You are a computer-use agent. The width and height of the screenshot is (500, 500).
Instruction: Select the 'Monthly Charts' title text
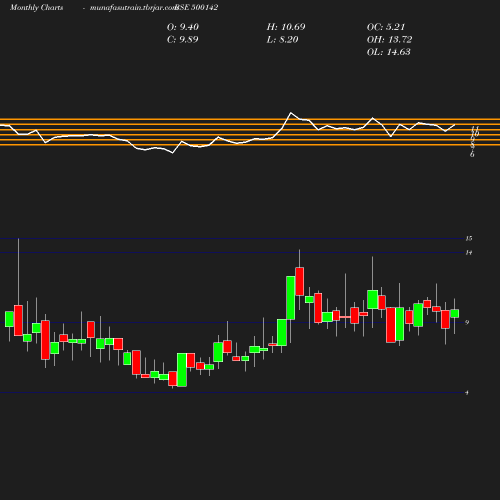(37, 7)
